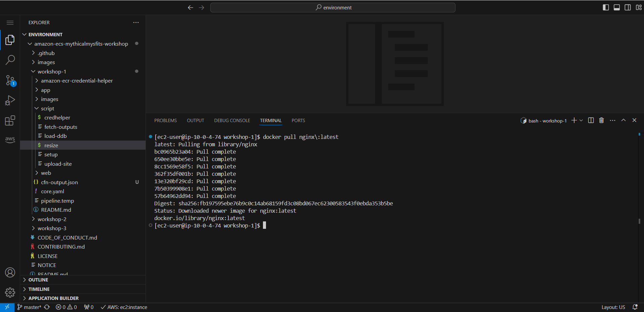Select the TERMINAL tab

271,121
